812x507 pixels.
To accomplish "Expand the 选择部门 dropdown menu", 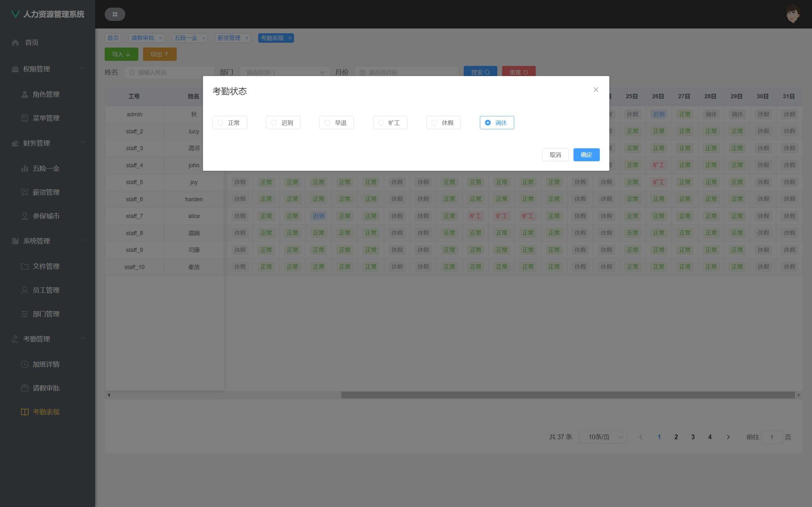I will coord(285,72).
